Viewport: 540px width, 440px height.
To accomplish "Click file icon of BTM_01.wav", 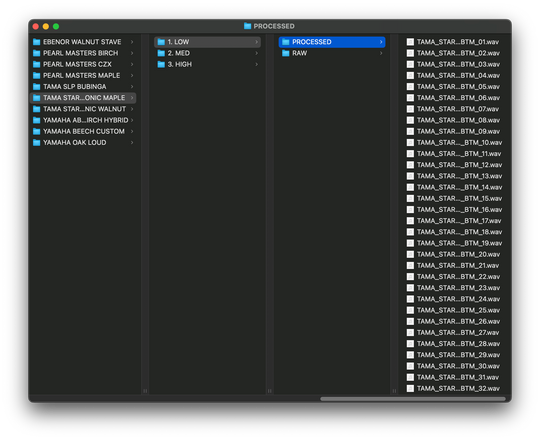I will click(410, 42).
